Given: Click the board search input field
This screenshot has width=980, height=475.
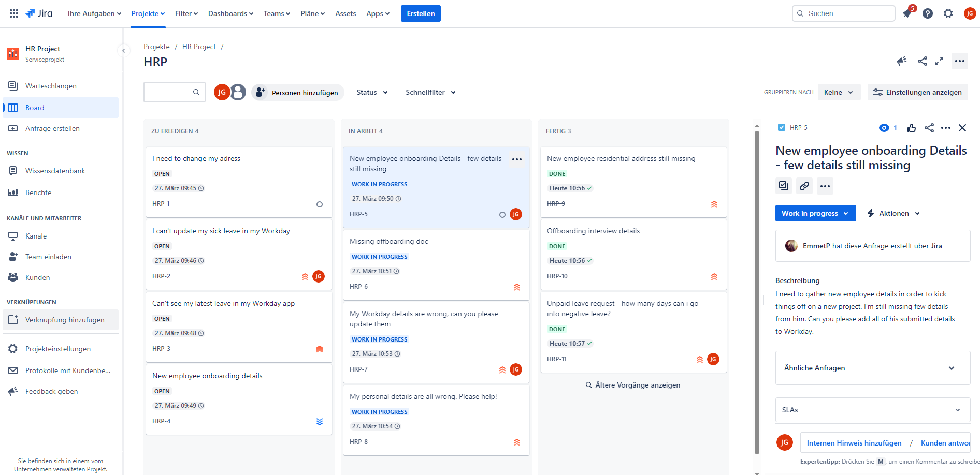Looking at the screenshot, I should tap(168, 92).
